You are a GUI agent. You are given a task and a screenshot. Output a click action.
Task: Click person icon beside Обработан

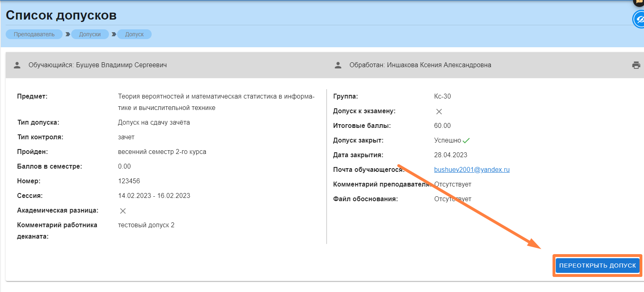pos(338,65)
